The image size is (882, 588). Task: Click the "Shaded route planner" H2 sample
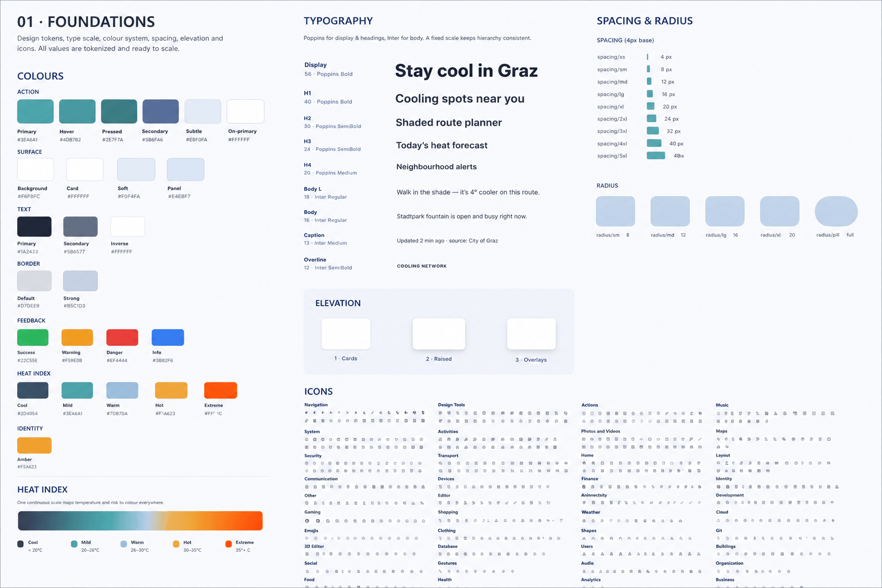click(x=449, y=122)
